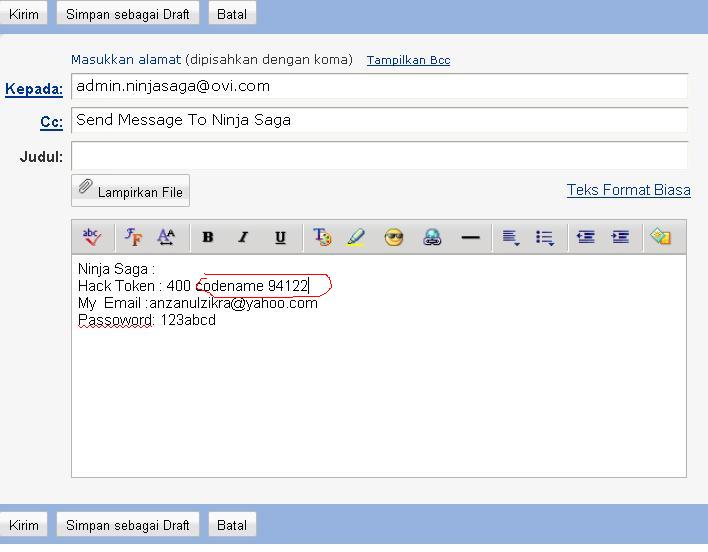Viewport: 708px width, 552px height.
Task: Click the 'Hack Token : 400' text
Action: click(135, 286)
